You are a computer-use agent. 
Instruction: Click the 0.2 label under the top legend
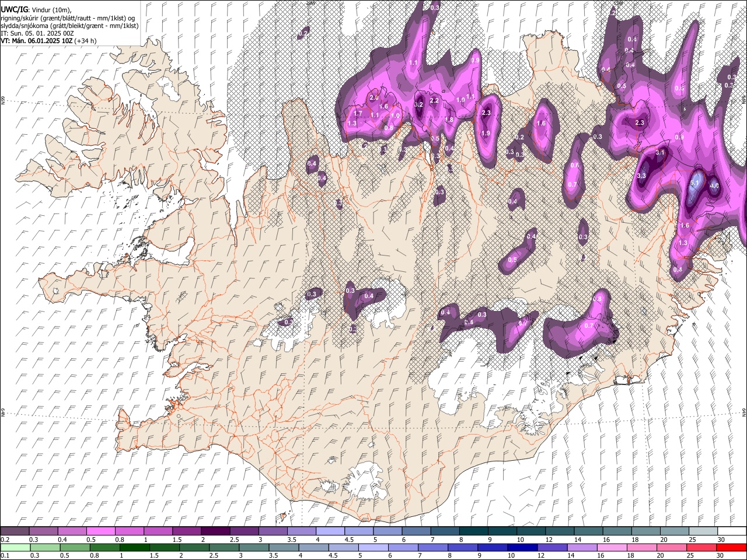pos(5,540)
